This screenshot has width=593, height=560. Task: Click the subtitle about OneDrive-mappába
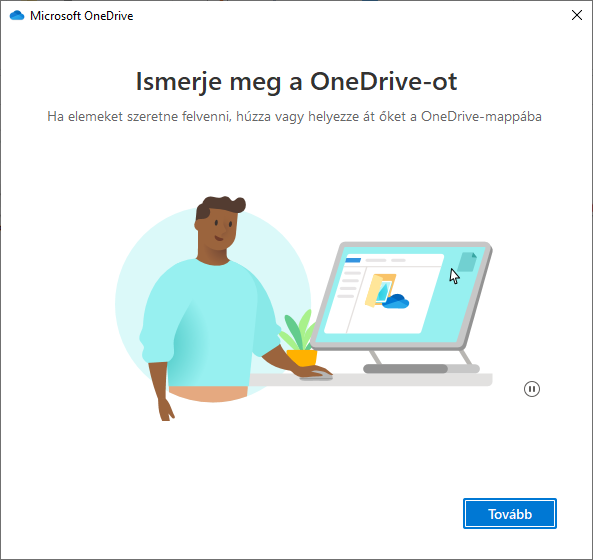(294, 116)
